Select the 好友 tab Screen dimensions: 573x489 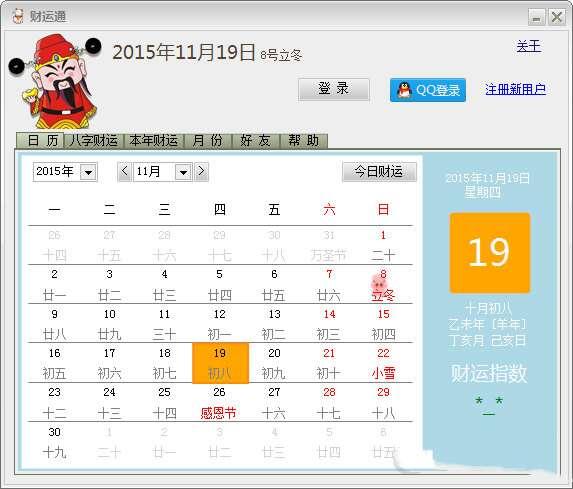pos(255,141)
